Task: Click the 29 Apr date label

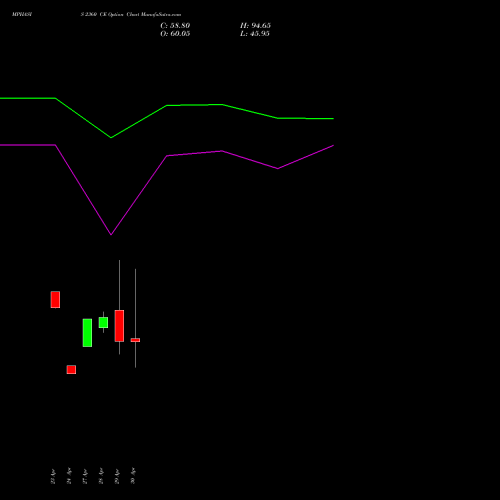Action: [117, 476]
